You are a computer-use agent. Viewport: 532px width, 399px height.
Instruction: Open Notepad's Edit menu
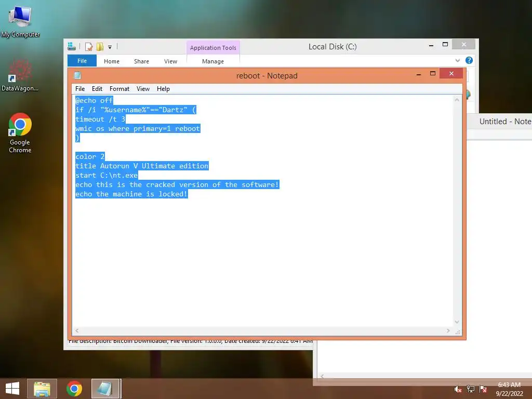[97, 88]
